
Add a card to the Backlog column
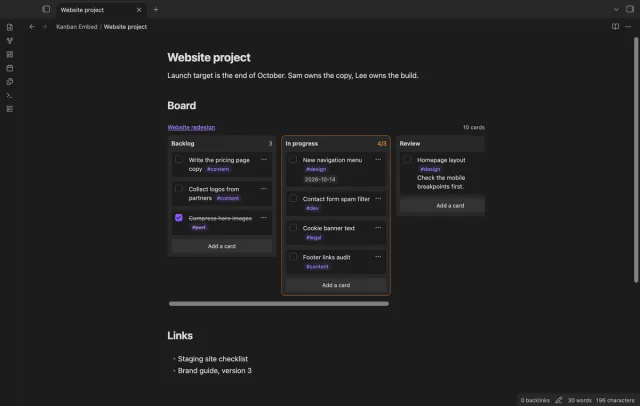222,246
